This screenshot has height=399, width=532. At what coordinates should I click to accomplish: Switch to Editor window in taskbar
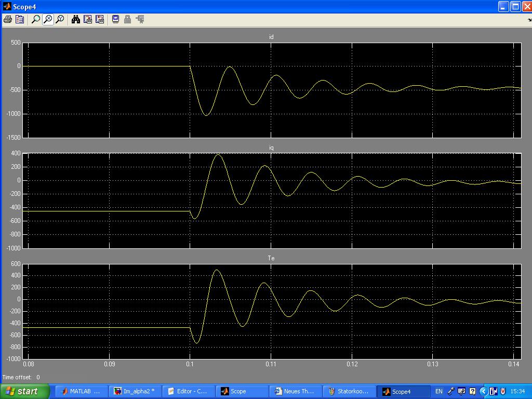click(189, 391)
